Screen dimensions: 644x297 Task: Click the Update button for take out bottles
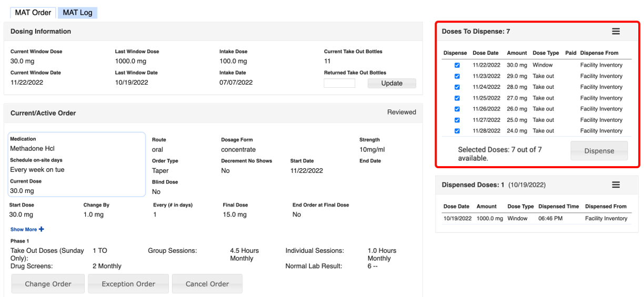click(391, 83)
